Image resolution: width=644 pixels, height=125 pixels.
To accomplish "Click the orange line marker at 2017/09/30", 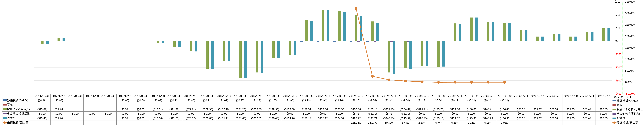I will [x=373, y=76].
